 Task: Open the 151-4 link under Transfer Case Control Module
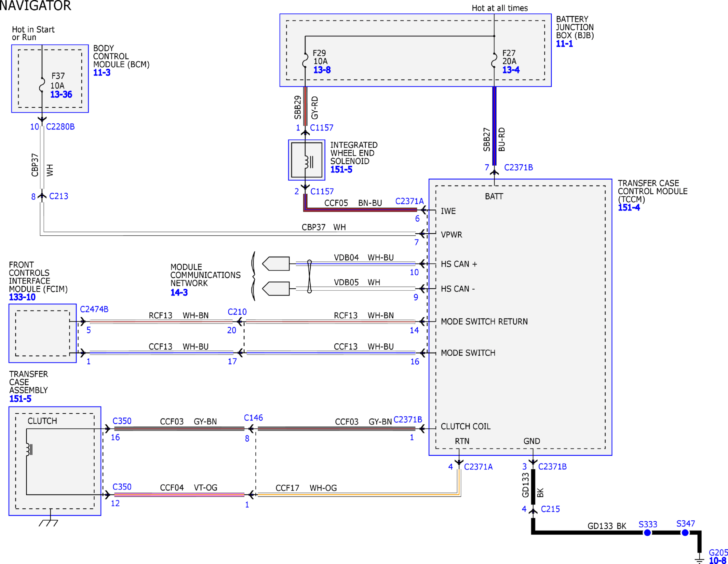click(629, 208)
